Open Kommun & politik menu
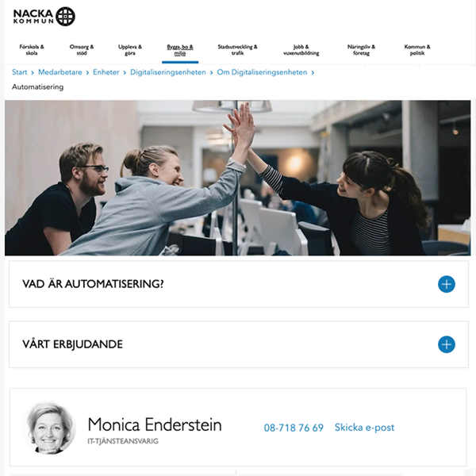This screenshot has height=476, width=476. click(x=417, y=50)
